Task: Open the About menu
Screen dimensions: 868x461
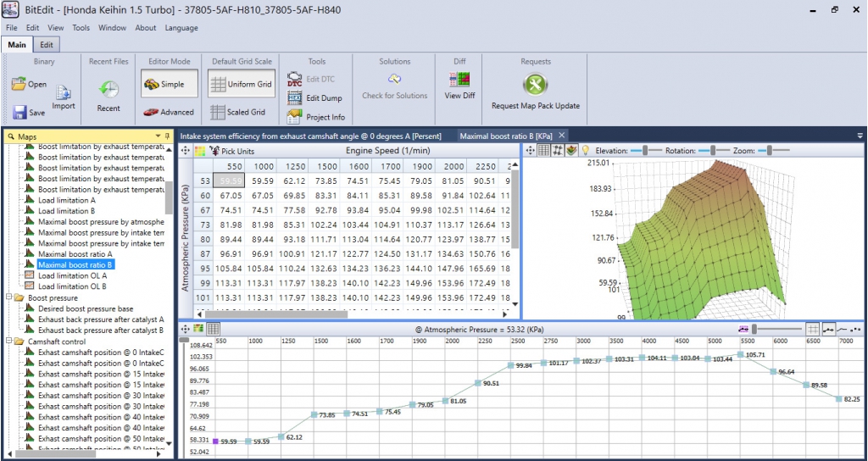Action: pyautogui.click(x=146, y=28)
